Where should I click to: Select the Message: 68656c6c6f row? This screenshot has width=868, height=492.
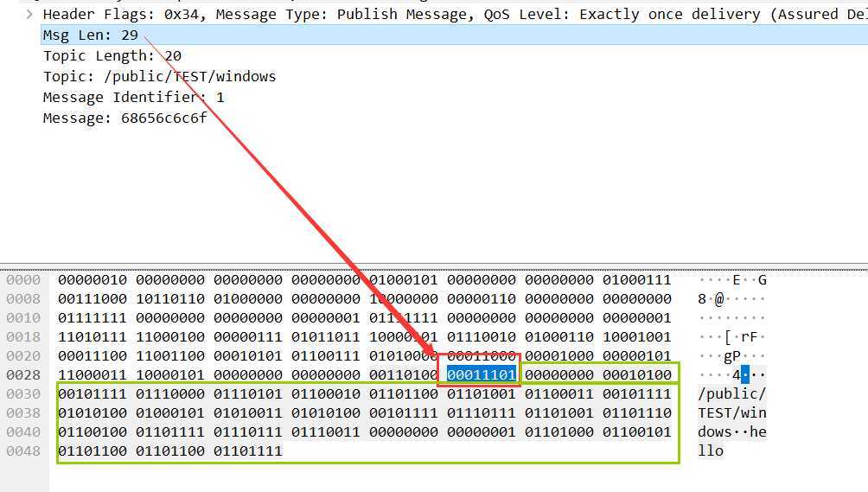tap(125, 118)
